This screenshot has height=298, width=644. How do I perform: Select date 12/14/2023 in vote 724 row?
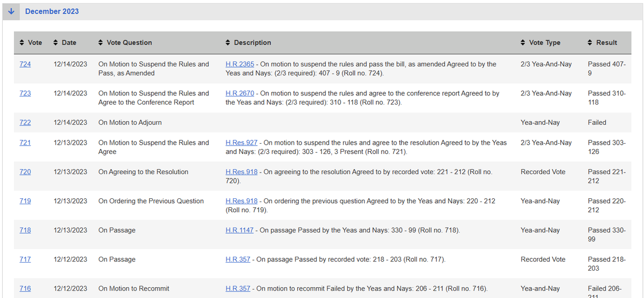tap(70, 64)
